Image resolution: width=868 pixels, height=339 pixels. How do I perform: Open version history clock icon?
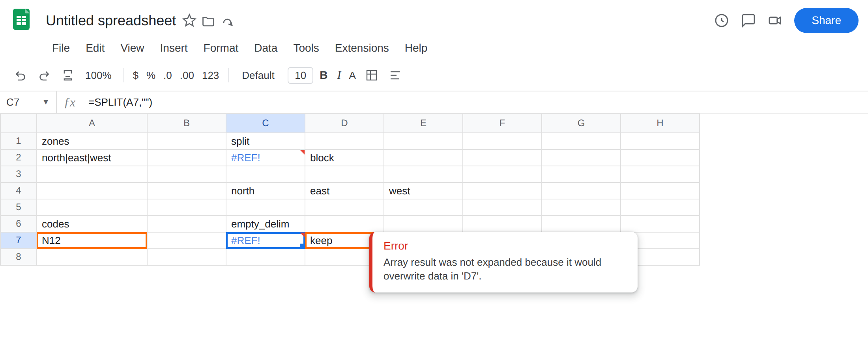pyautogui.click(x=722, y=20)
